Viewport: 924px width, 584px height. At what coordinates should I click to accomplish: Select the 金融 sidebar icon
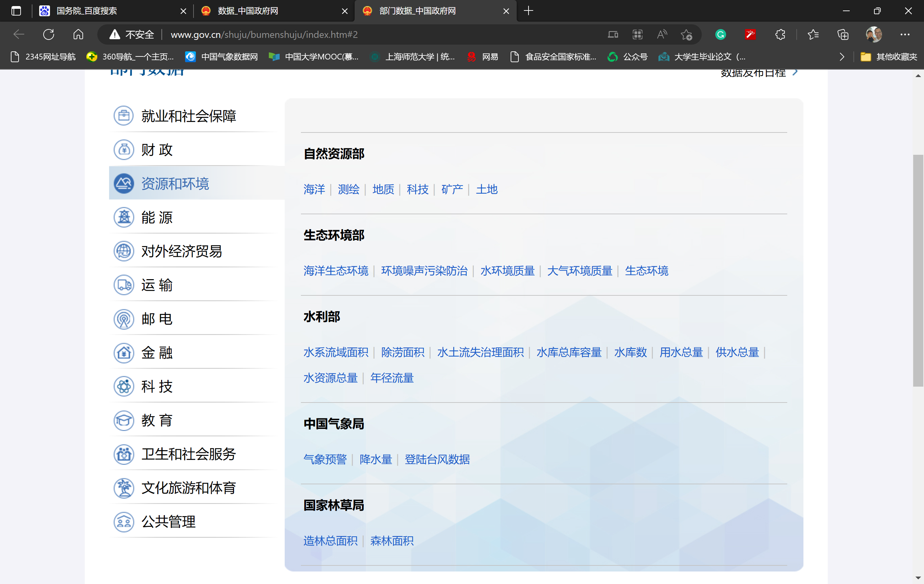pyautogui.click(x=123, y=352)
